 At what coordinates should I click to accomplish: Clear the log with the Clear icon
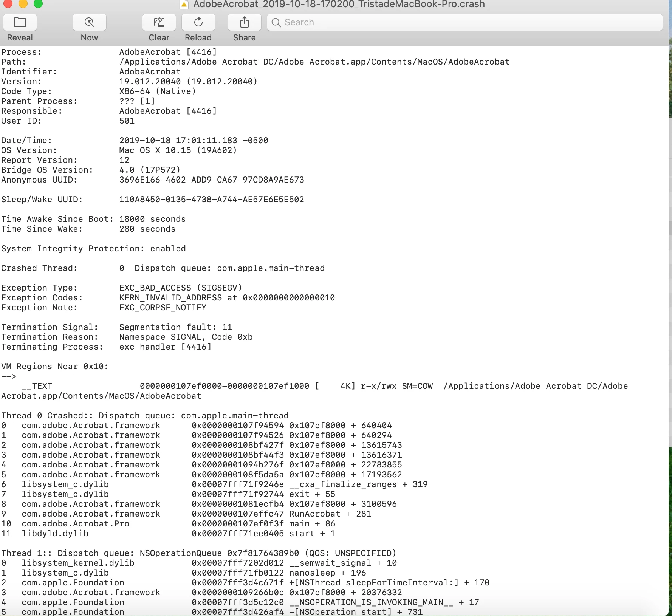tap(159, 22)
